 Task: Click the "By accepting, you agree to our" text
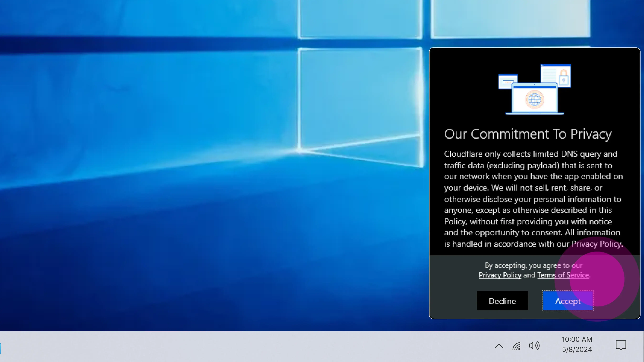(x=534, y=265)
